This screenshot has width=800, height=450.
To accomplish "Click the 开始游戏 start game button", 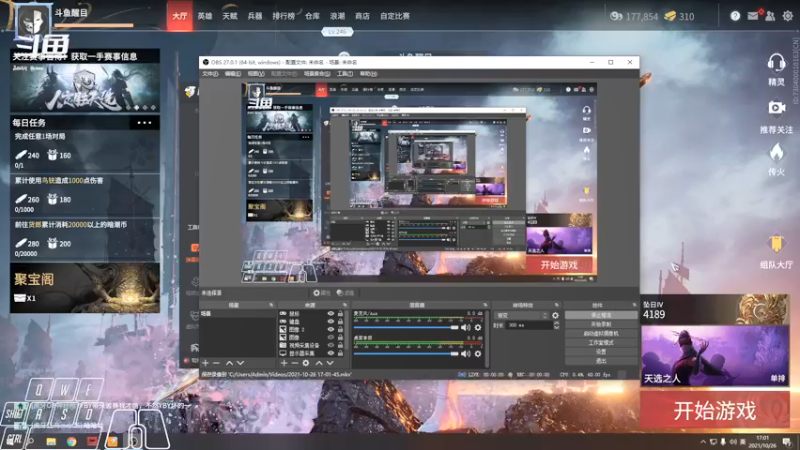I will pos(715,411).
